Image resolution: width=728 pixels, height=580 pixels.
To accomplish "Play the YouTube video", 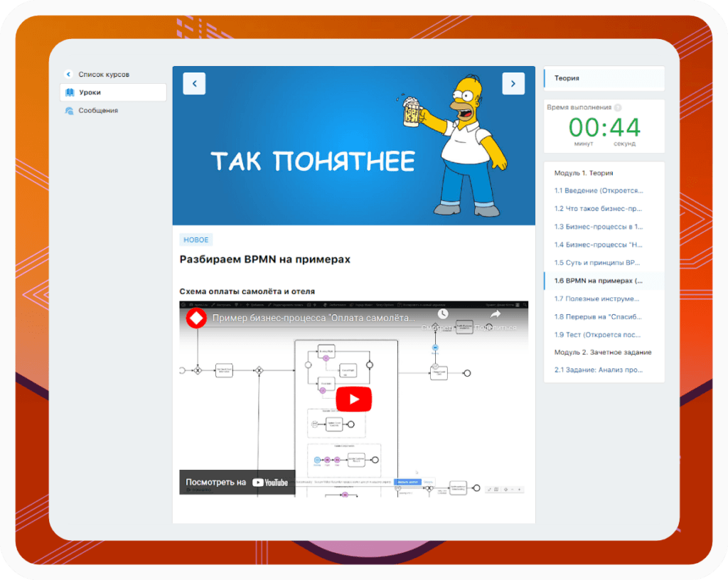I will point(354,399).
